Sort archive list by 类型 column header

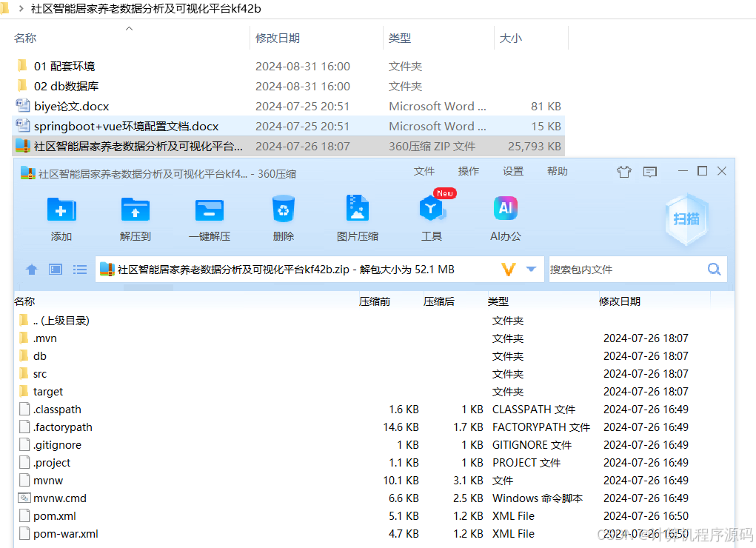click(498, 301)
